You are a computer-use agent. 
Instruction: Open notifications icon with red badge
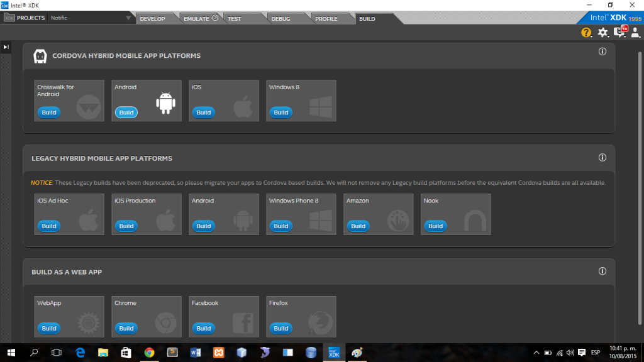tap(619, 32)
